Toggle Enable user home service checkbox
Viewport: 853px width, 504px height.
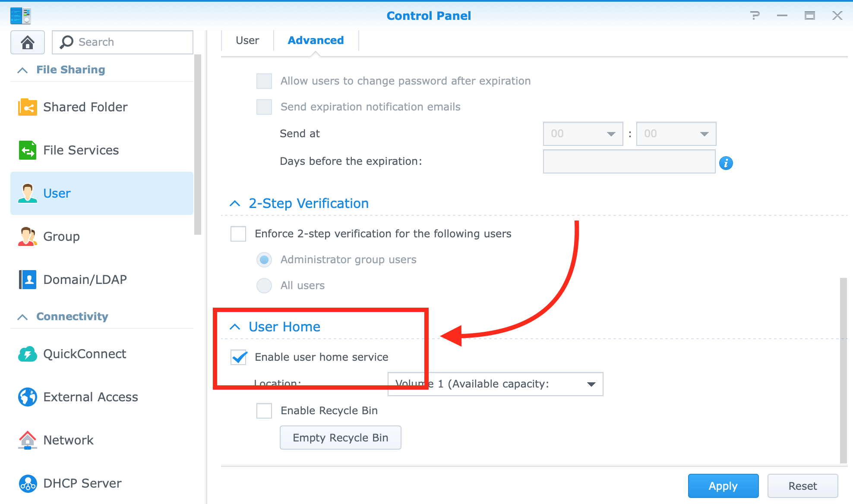coord(239,357)
